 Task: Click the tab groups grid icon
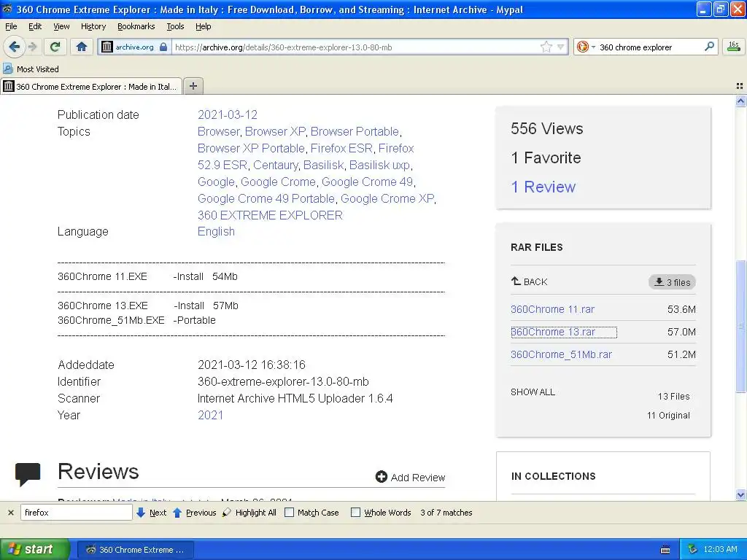pos(740,86)
